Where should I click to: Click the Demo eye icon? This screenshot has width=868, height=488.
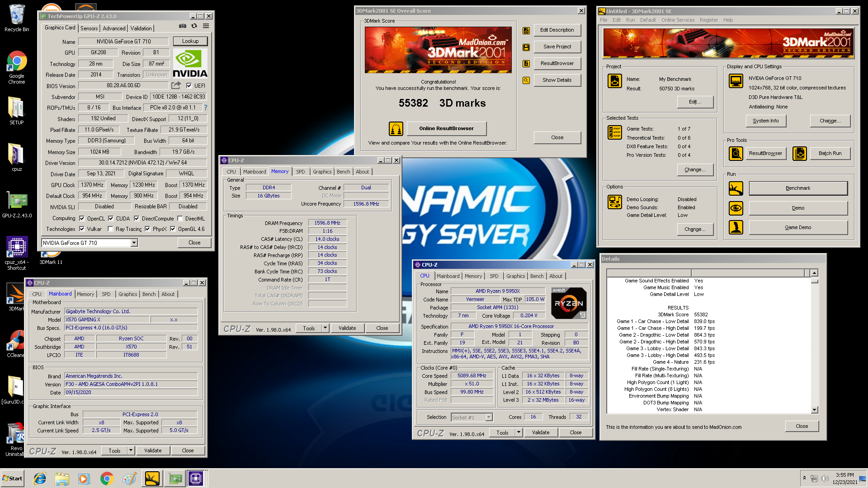tap(736, 208)
